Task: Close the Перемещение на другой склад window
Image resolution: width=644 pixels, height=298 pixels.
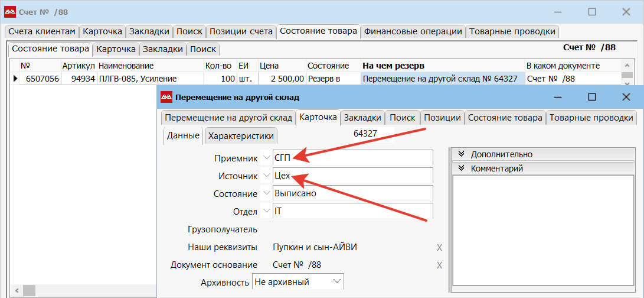Action: coord(626,97)
